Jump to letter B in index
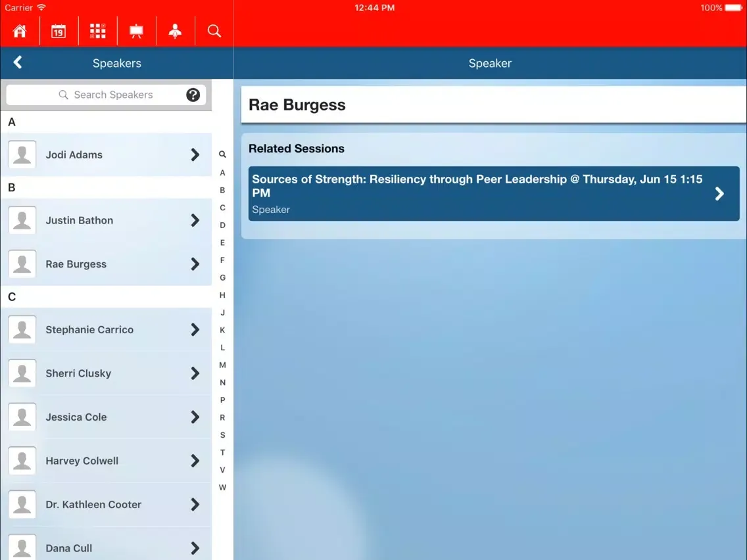 [222, 190]
